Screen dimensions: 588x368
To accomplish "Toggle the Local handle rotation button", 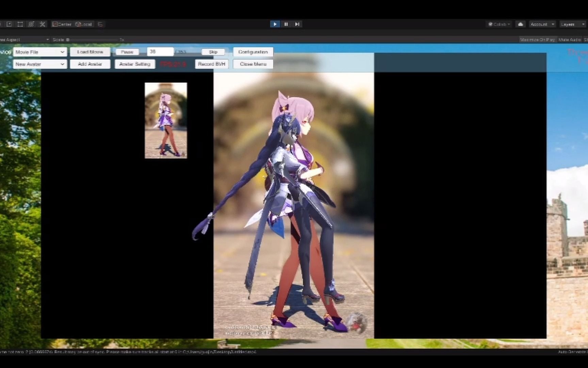I will point(84,24).
